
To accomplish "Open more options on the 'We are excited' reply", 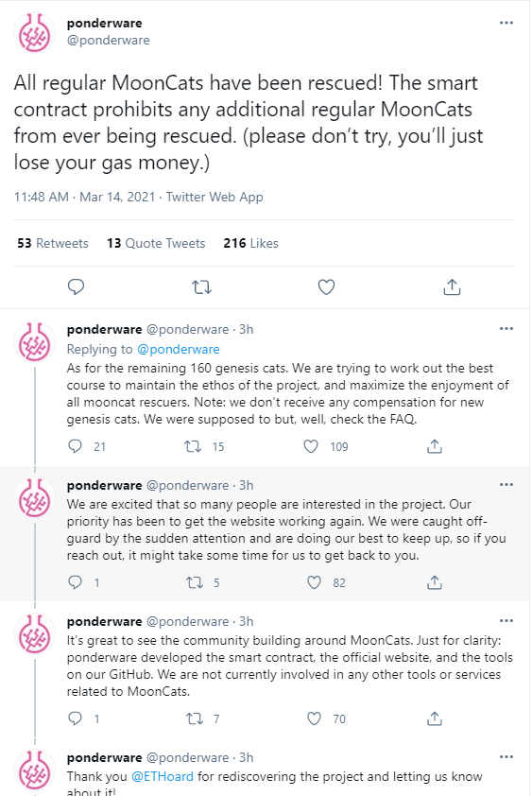I will 506,484.
